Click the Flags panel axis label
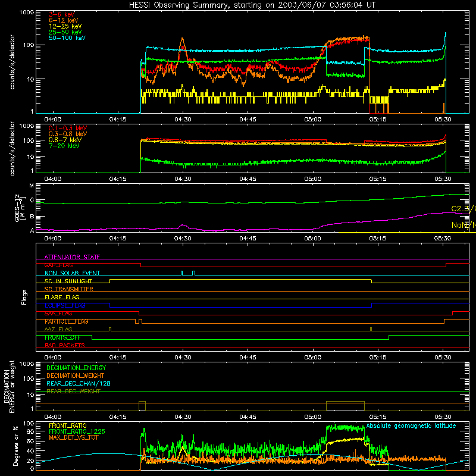 pos(24,297)
